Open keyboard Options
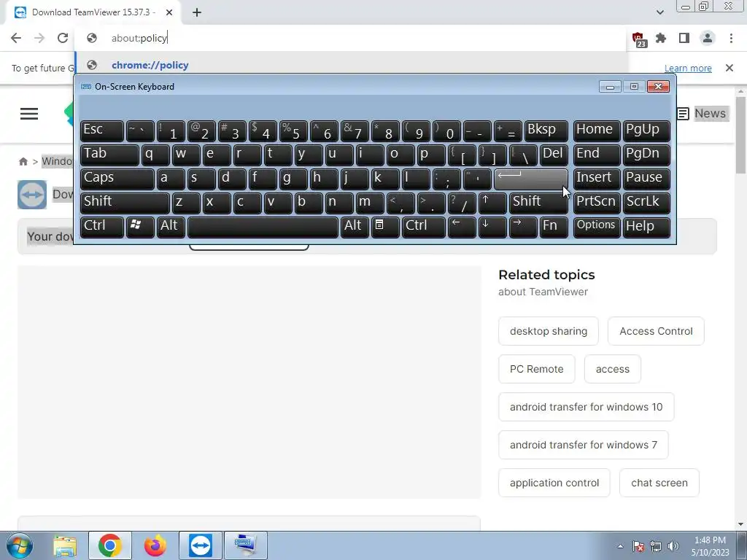 click(x=597, y=227)
